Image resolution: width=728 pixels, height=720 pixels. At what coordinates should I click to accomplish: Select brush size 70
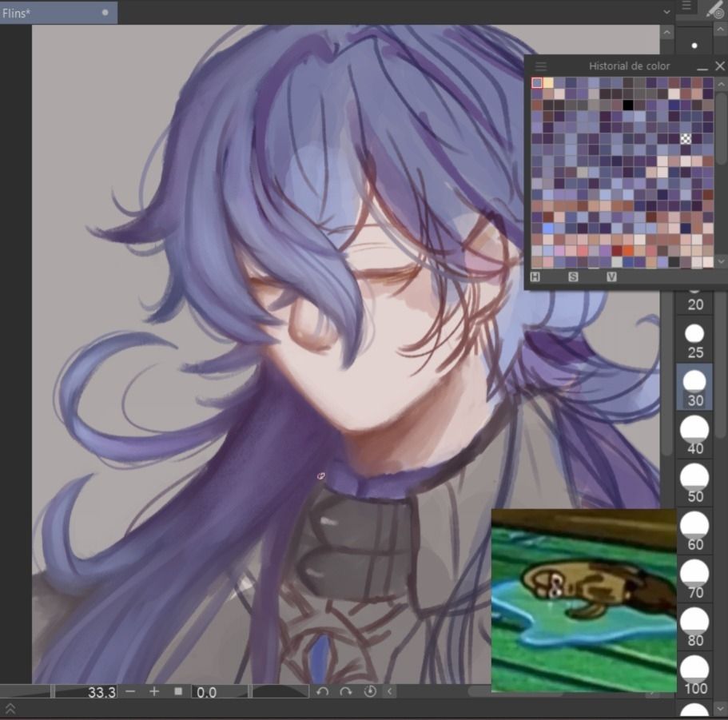pos(694,579)
